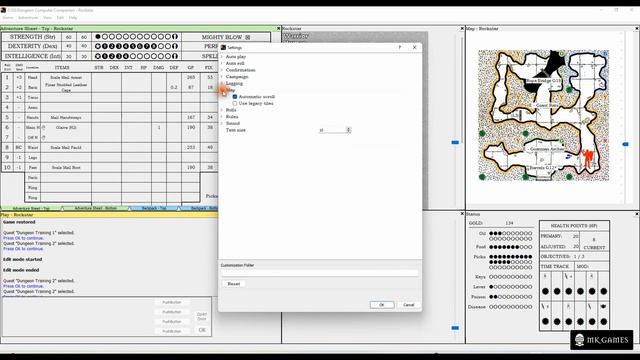Open the View menu
This screenshot has height=360, width=640.
click(47, 18)
